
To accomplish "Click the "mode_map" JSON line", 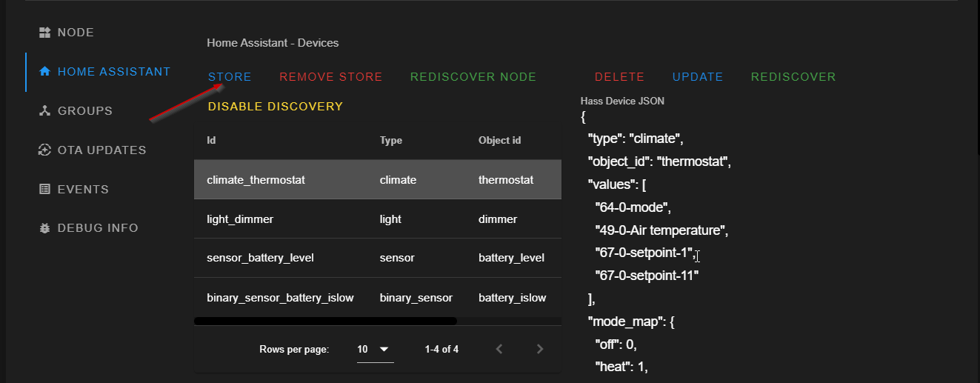I will coord(631,322).
